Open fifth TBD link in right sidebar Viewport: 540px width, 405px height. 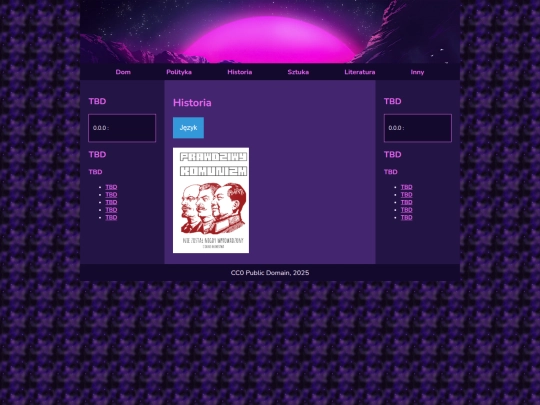407,217
